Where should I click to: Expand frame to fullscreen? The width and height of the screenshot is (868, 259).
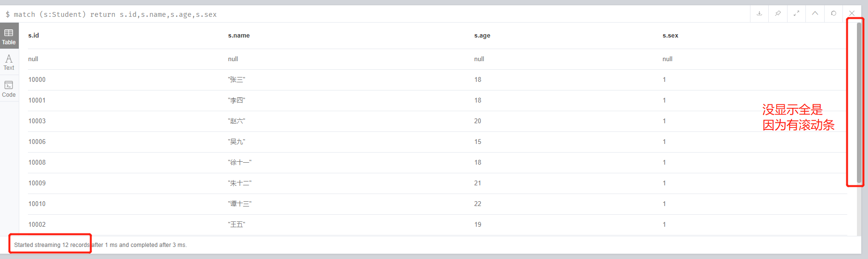pyautogui.click(x=796, y=13)
